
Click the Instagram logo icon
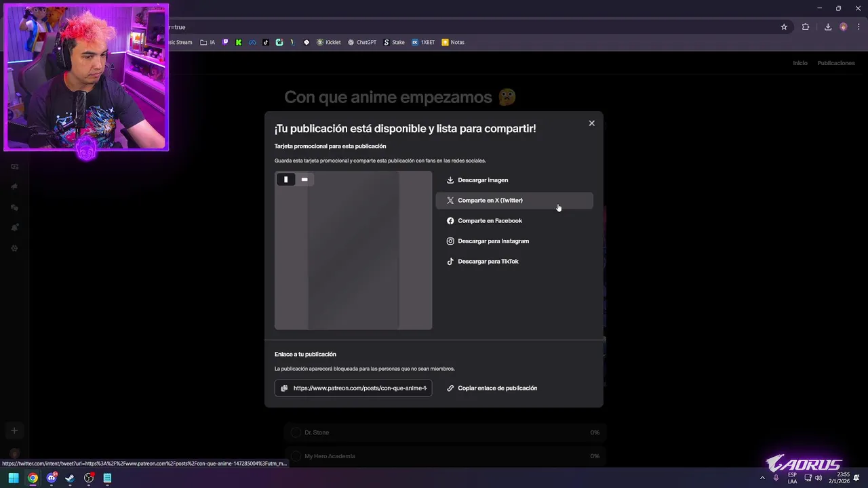pos(450,241)
